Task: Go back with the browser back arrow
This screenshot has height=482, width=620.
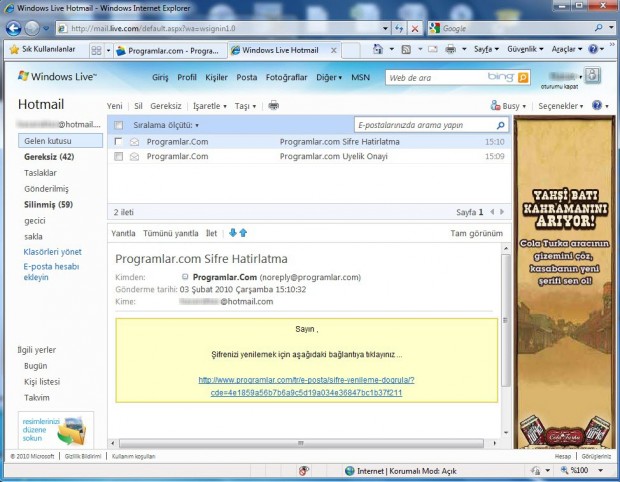Action: coord(13,28)
